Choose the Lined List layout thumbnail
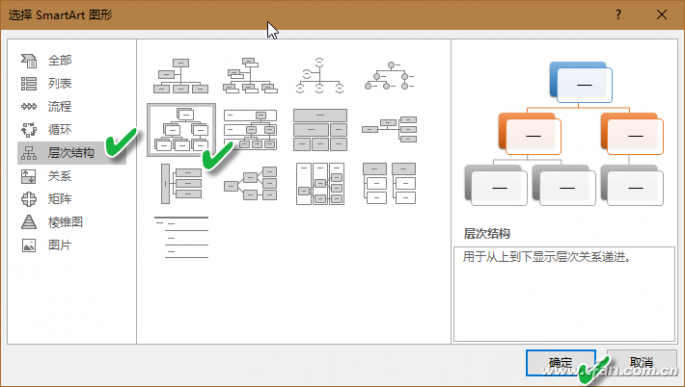Image resolution: width=685 pixels, height=387 pixels. (181, 237)
